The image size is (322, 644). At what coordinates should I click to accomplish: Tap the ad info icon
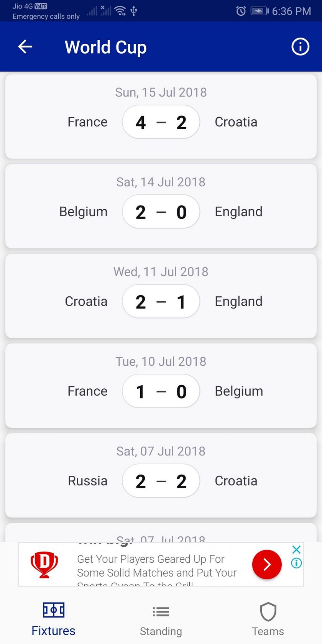(x=296, y=563)
